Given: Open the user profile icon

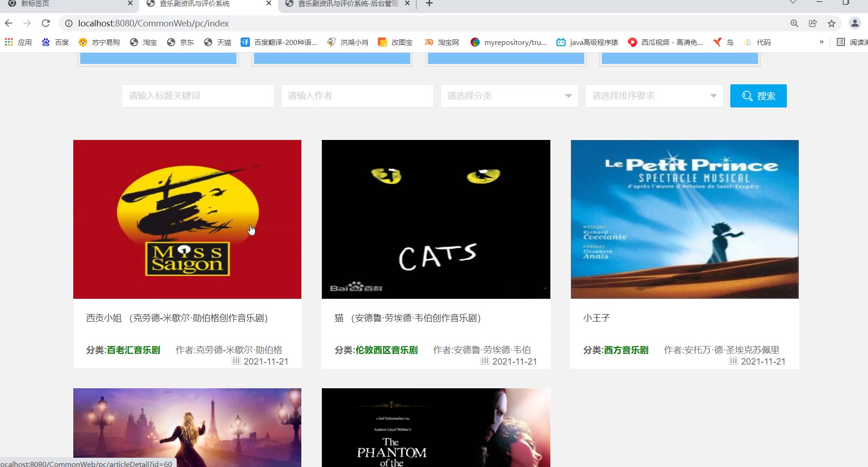Looking at the screenshot, I should coord(855,23).
